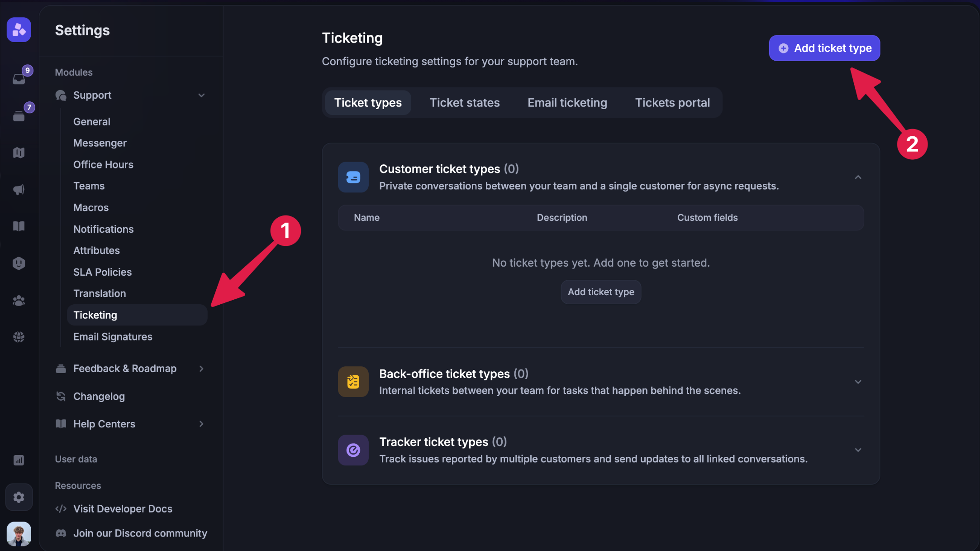
Task: Open the product roadmap map icon
Action: pos(19,153)
